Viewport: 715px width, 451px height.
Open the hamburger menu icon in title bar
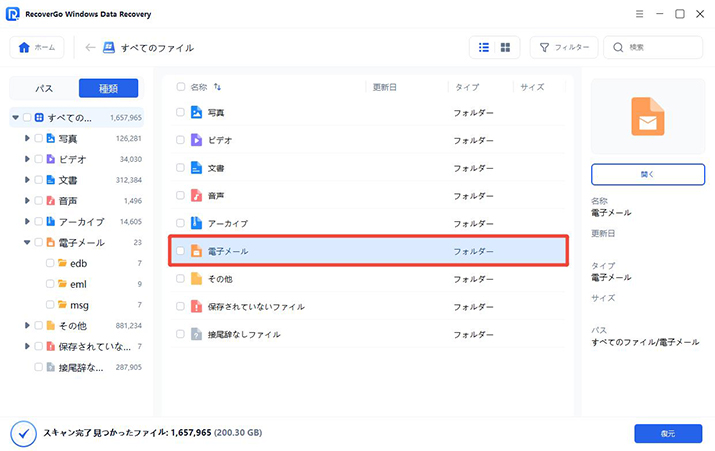(x=639, y=14)
